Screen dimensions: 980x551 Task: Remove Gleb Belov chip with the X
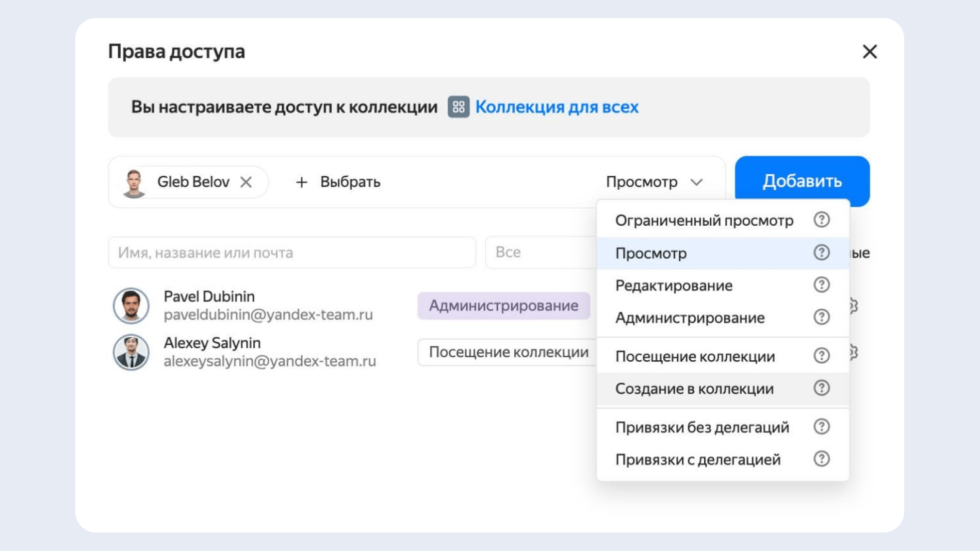246,182
